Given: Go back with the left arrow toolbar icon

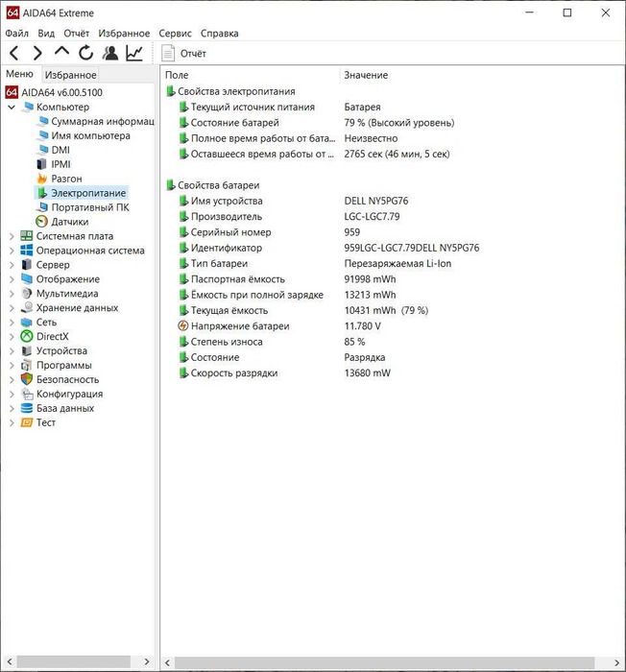Looking at the screenshot, I should [x=13, y=53].
